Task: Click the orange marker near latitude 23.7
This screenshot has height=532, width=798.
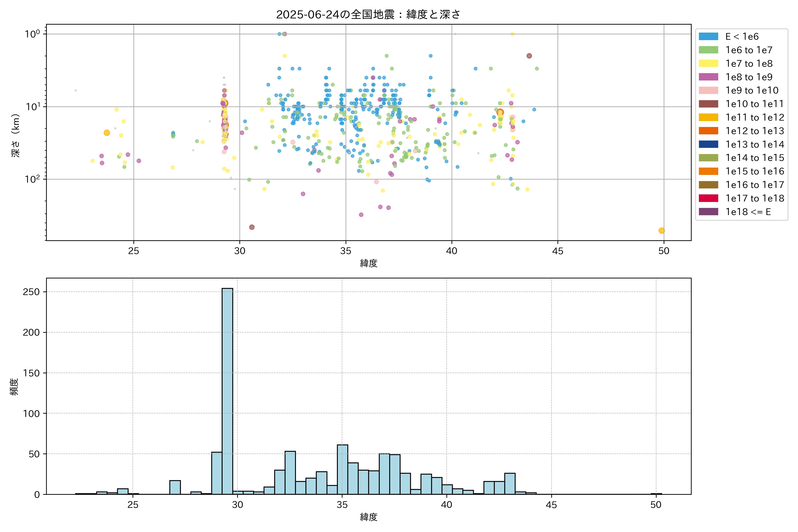Action: (x=107, y=133)
